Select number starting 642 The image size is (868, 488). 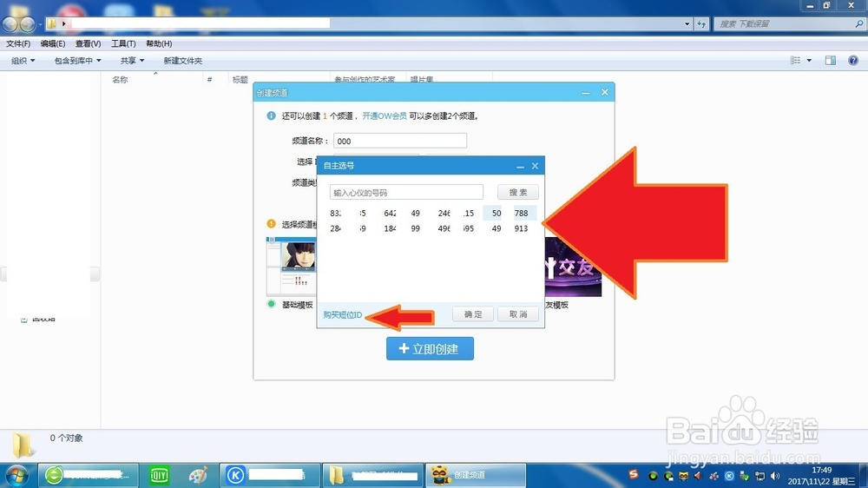tap(391, 213)
